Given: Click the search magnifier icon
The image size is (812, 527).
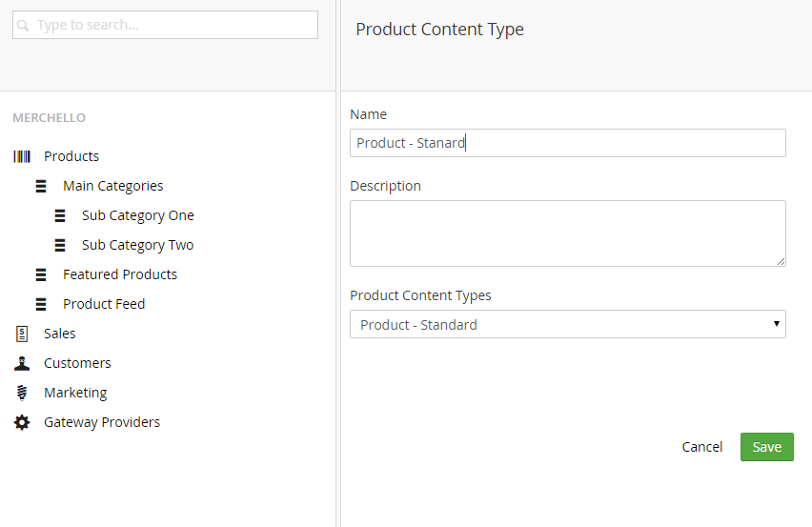Looking at the screenshot, I should 24,26.
